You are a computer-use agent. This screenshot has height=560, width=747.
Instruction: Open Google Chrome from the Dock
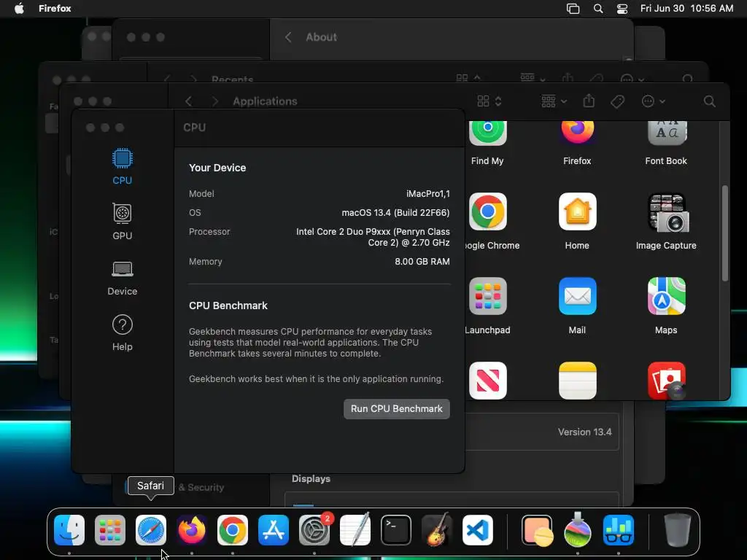tap(233, 530)
